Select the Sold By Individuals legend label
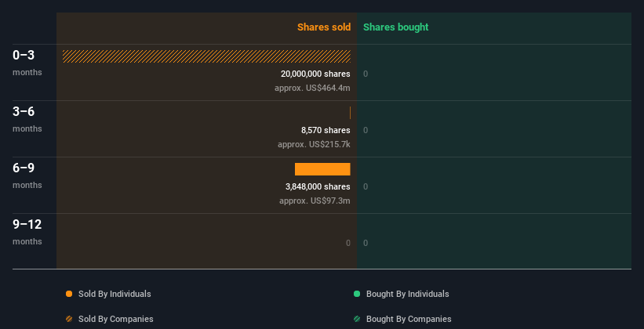644x329 pixels. pyautogui.click(x=115, y=294)
